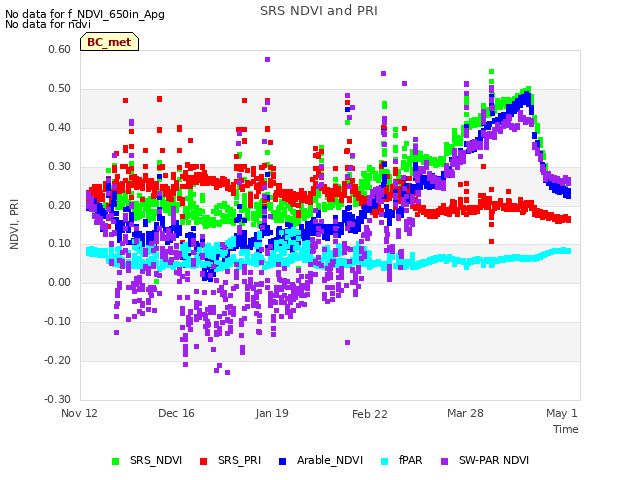
Task: Click the Feb 22 x-axis tick label
Action: pos(369,414)
